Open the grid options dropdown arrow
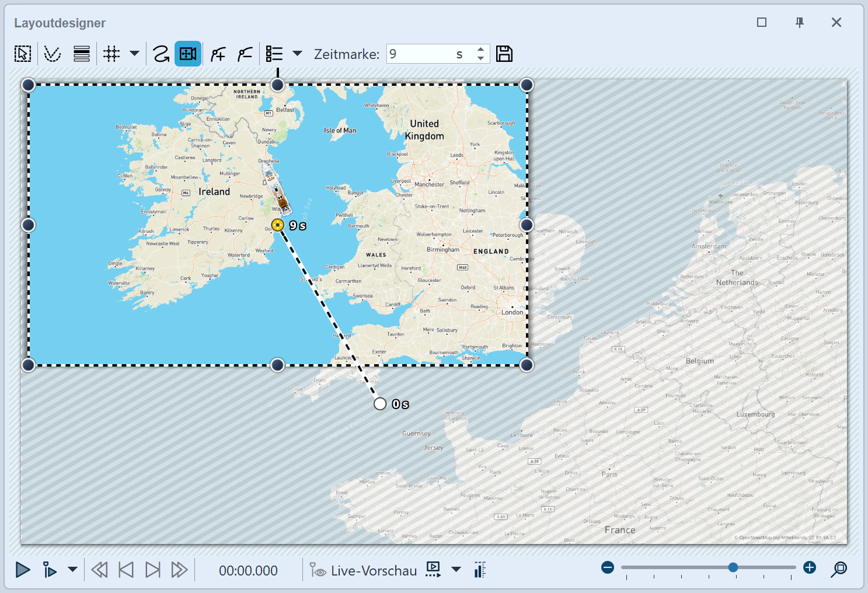The image size is (868, 593). tap(134, 54)
